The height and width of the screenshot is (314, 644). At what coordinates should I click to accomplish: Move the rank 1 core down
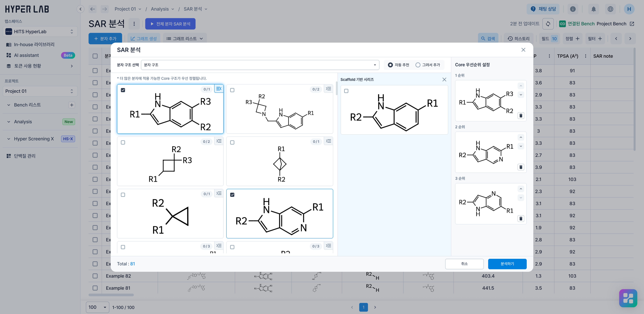(521, 95)
